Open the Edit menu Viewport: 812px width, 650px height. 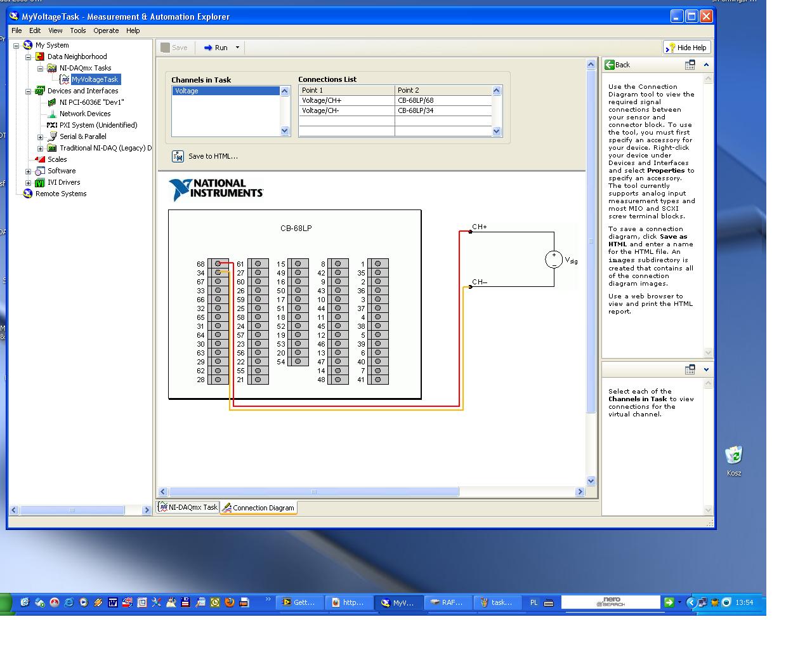click(x=35, y=30)
